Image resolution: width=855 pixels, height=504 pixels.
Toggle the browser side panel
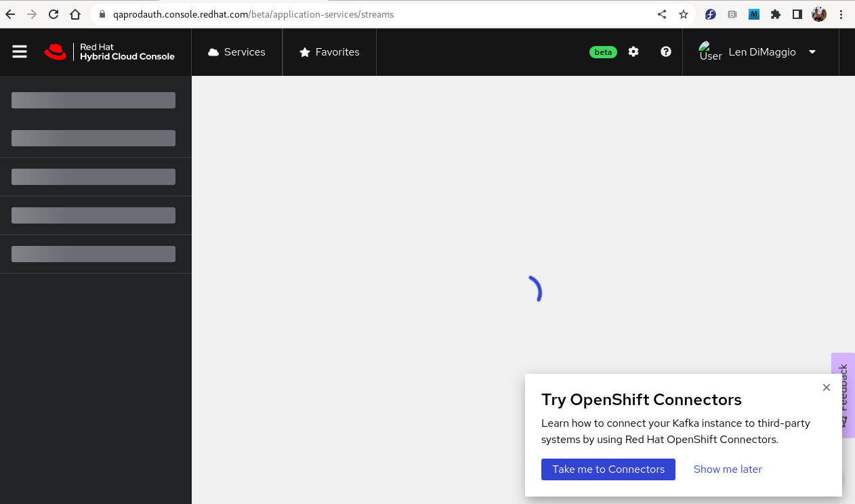tap(797, 14)
